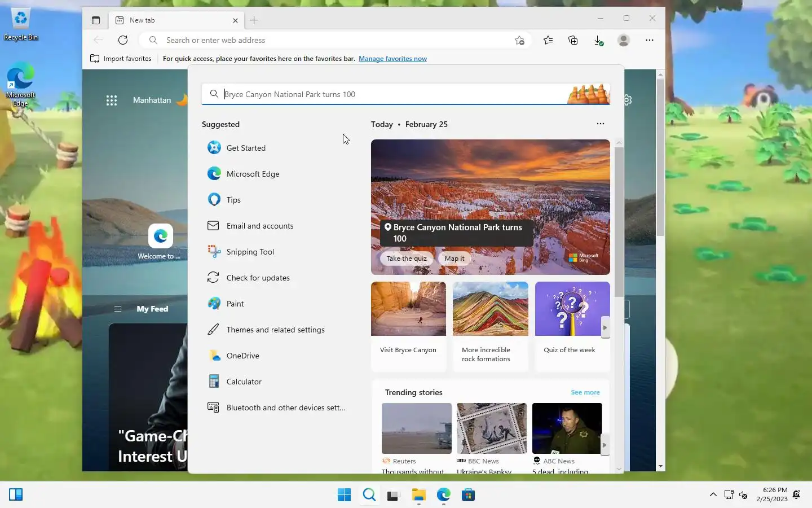Image resolution: width=812 pixels, height=508 pixels.
Task: Open Edge Collections button
Action: click(x=573, y=40)
